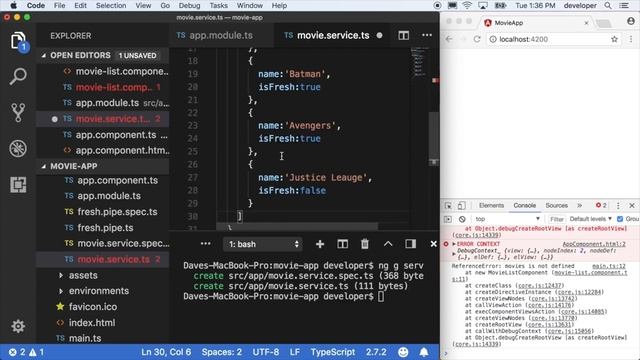Kill the terminal with trash icon
The height and width of the screenshot is (360, 640).
pyautogui.click(x=364, y=244)
